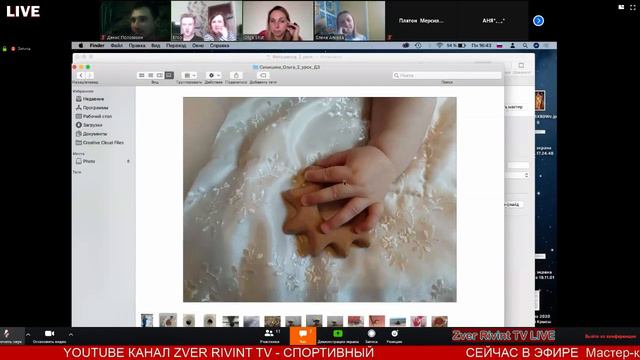The height and width of the screenshot is (360, 640).
Task: Switch Finder to list view
Action: (151, 76)
